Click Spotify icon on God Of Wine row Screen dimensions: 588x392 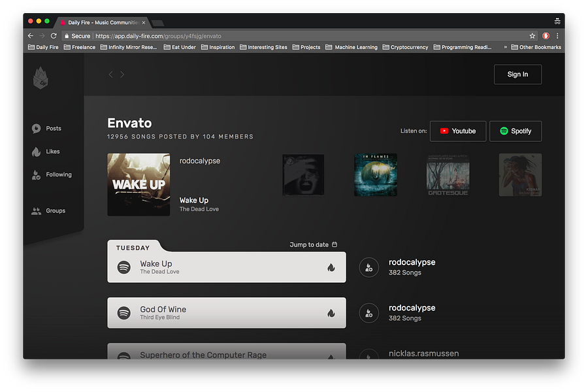click(x=124, y=313)
